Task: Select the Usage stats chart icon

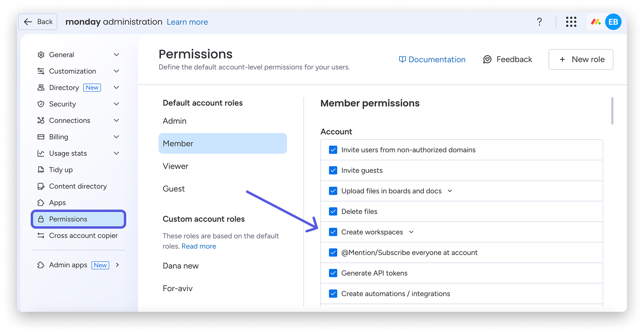Action: coord(41,153)
